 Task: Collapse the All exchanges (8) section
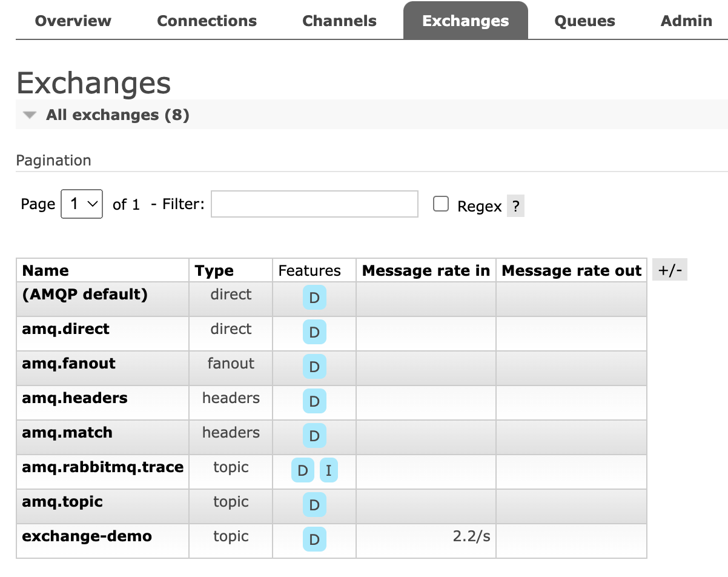coord(29,115)
